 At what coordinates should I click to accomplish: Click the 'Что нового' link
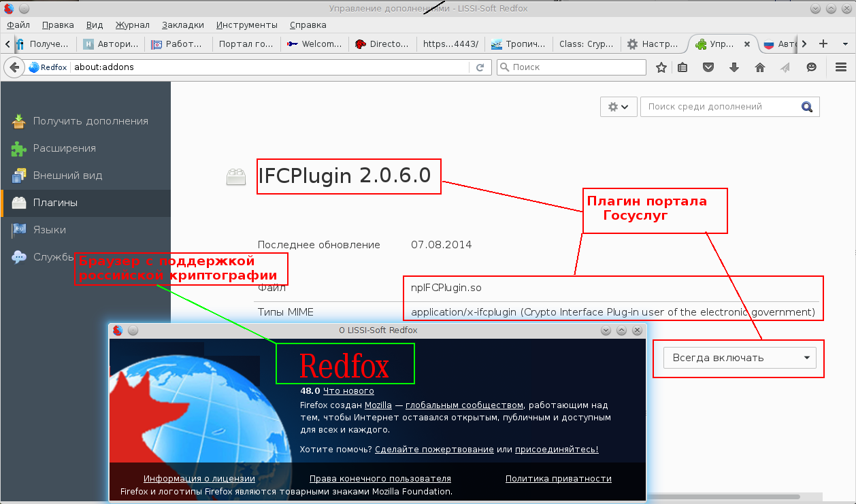348,391
